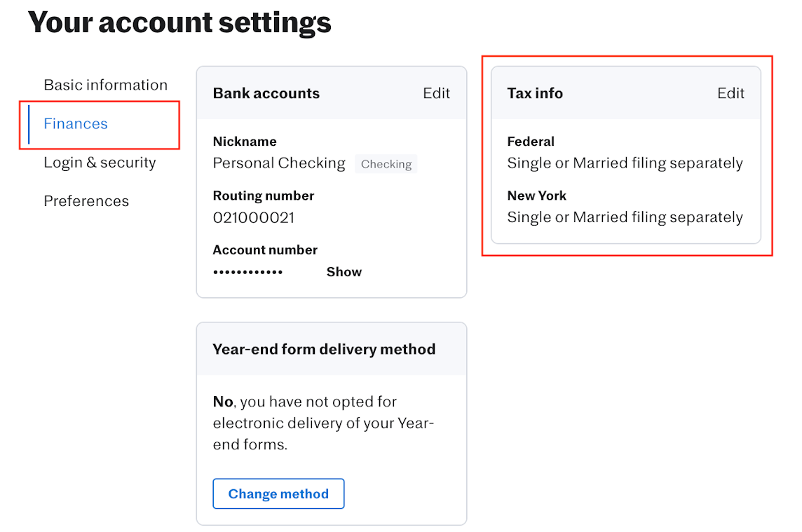The image size is (802, 532).
Task: Click the masked account number dots
Action: tap(247, 272)
